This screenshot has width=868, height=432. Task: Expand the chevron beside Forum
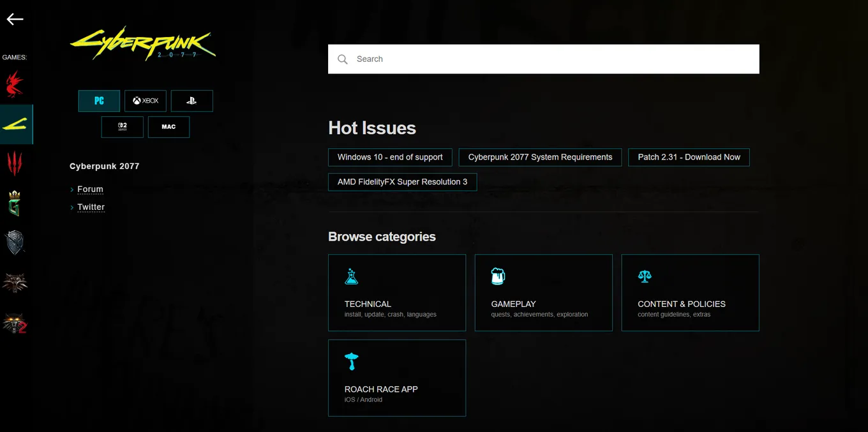(x=72, y=190)
